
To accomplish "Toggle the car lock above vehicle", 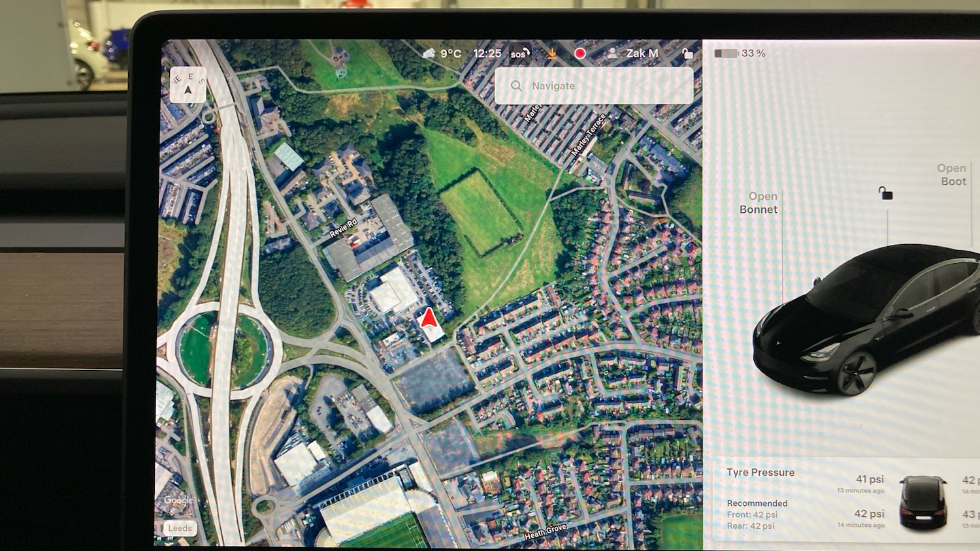I will (885, 193).
